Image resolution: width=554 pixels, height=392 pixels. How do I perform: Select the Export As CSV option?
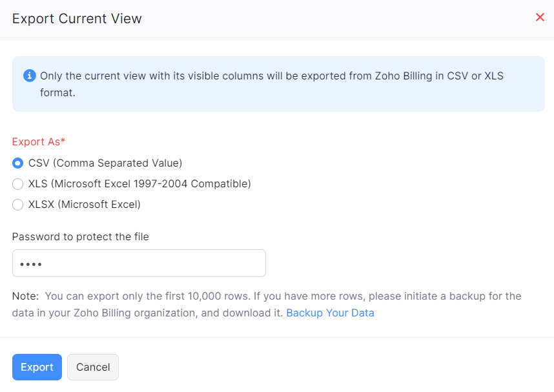click(17, 163)
